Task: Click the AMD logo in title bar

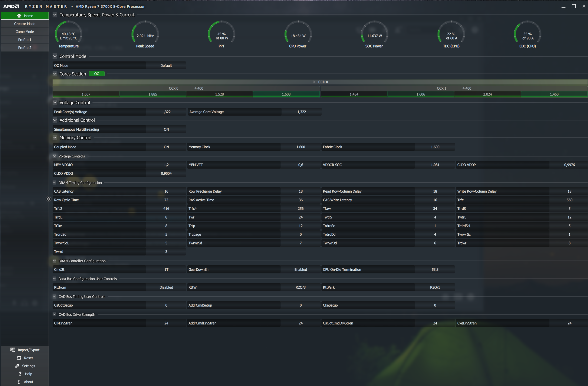Action: (11, 6)
